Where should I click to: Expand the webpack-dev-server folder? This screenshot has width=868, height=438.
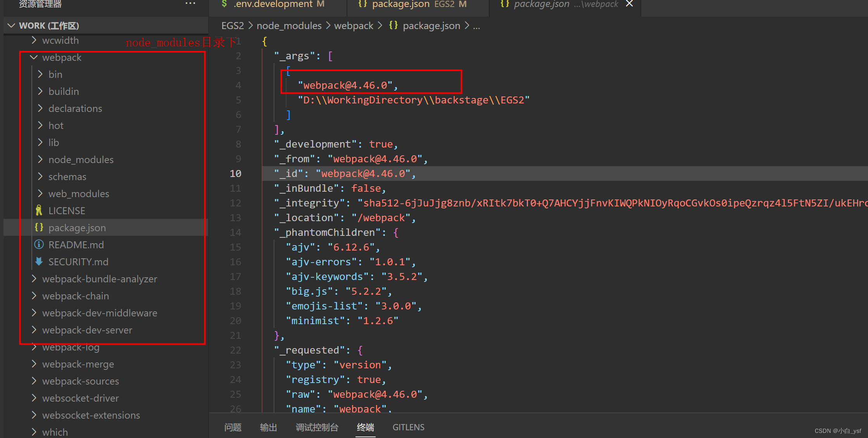tap(34, 330)
